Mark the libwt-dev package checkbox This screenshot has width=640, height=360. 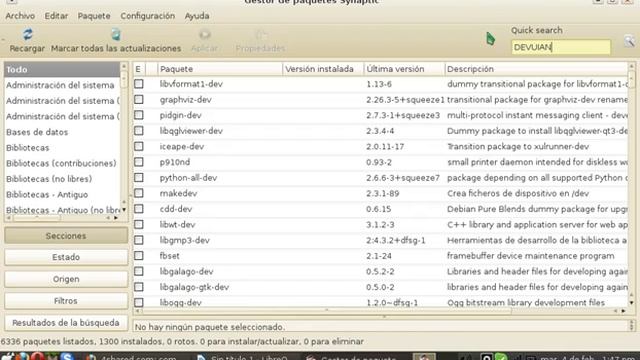point(139,224)
